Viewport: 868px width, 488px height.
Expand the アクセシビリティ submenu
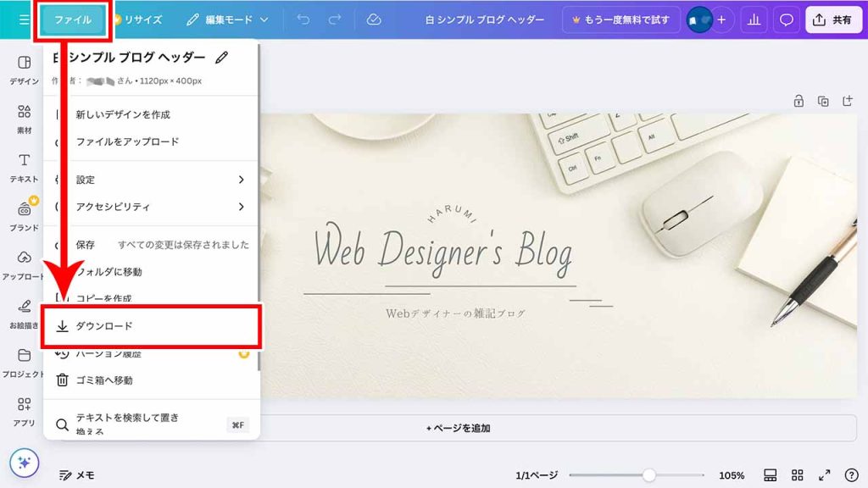151,207
